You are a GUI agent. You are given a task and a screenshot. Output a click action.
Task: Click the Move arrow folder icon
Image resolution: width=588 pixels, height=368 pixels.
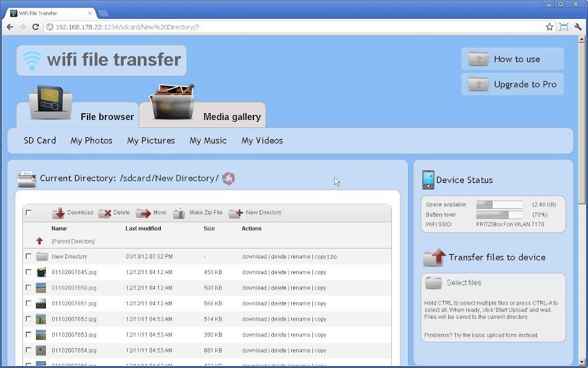[143, 213]
